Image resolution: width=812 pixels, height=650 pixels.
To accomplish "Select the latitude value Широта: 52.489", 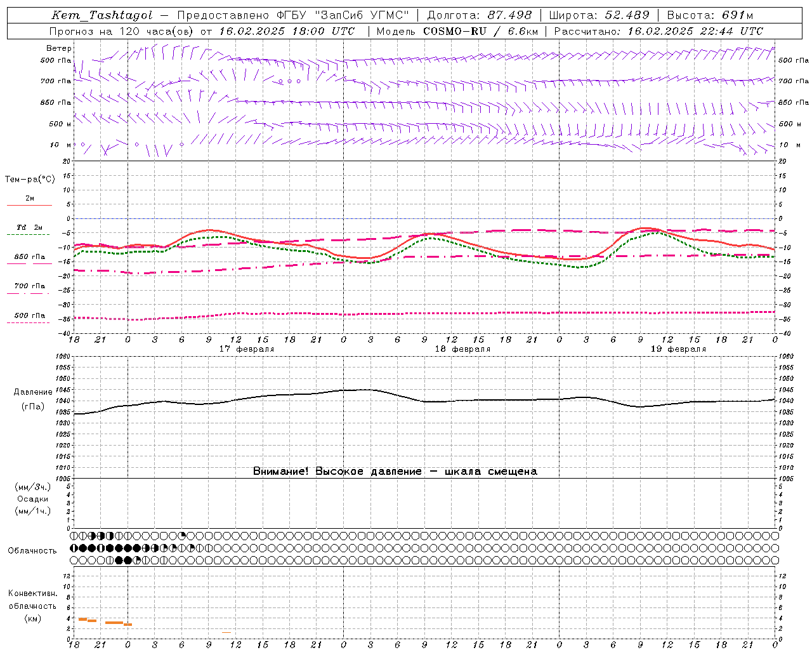I will point(599,15).
